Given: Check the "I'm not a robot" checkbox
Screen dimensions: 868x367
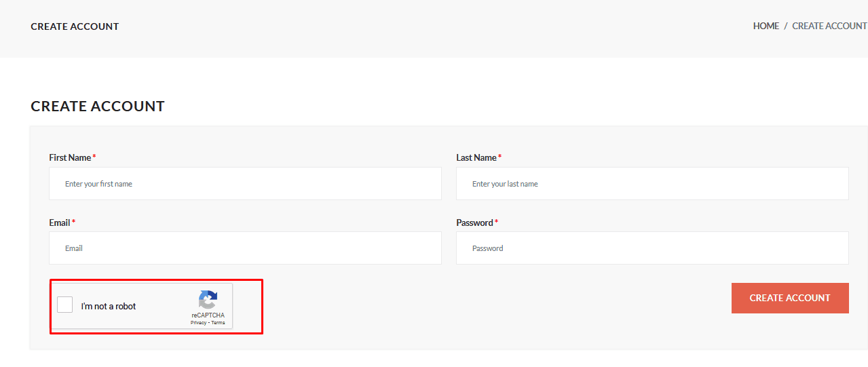Looking at the screenshot, I should pos(65,305).
